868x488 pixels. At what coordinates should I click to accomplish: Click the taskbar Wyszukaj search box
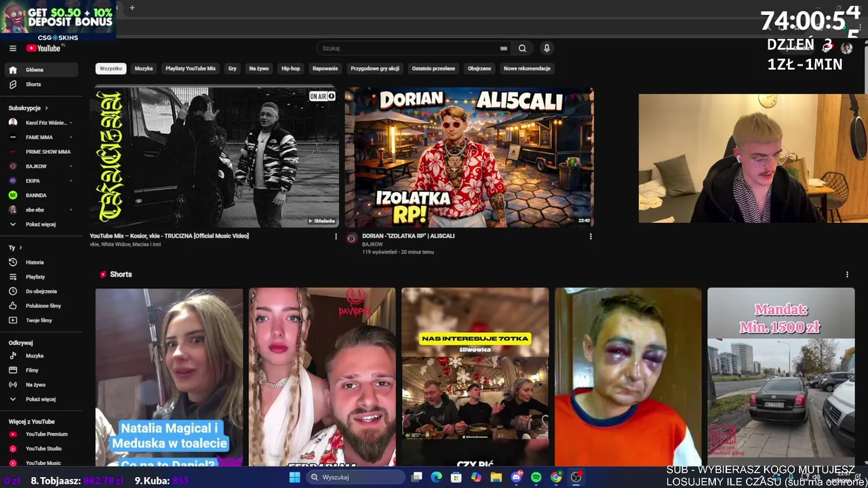[x=355, y=477]
